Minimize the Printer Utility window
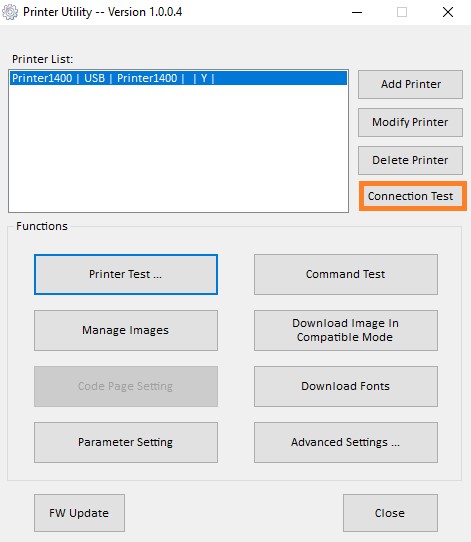 pyautogui.click(x=357, y=12)
